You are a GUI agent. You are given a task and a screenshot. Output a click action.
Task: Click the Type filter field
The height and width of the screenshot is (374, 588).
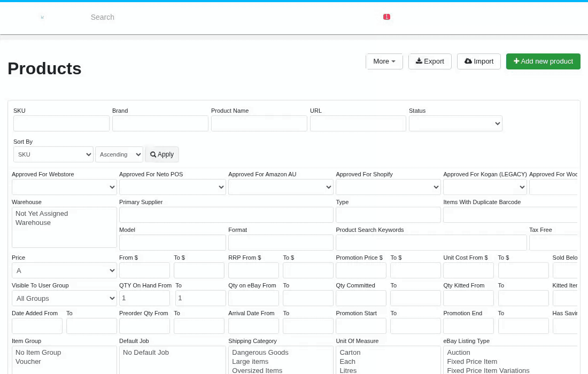click(388, 215)
